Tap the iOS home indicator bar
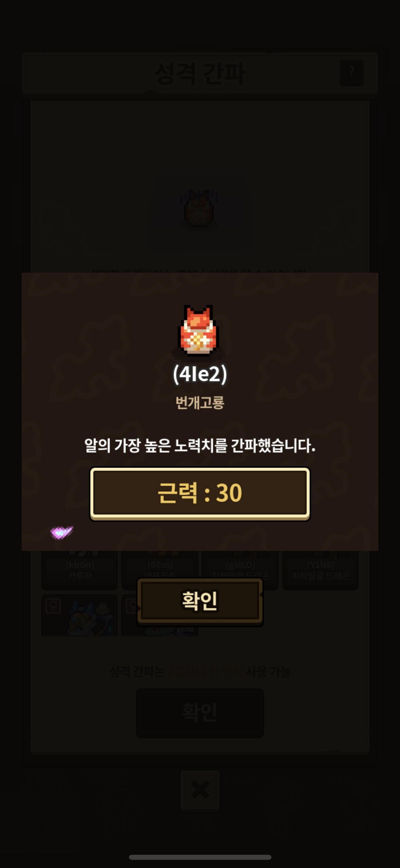400x868 pixels. (200, 857)
